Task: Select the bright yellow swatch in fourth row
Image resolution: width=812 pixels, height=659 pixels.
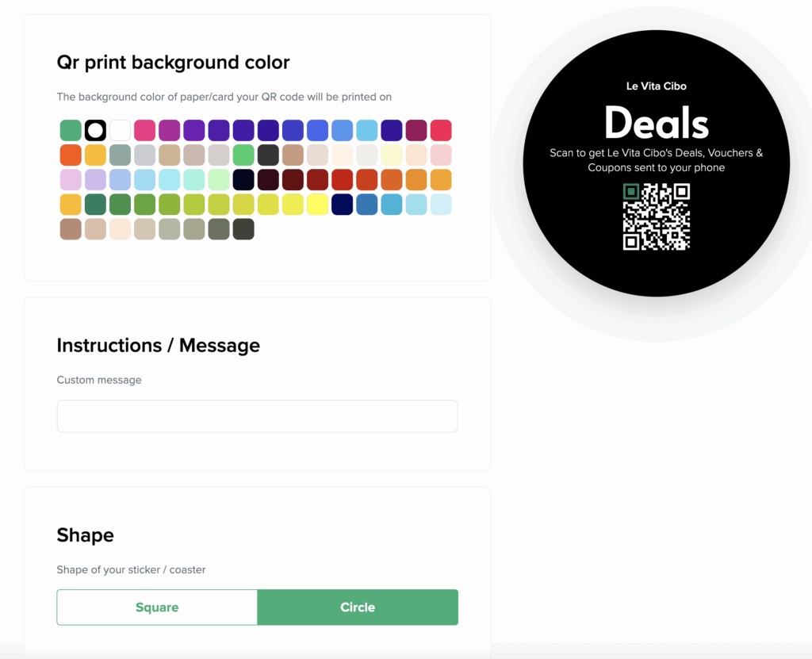Action: pyautogui.click(x=317, y=205)
